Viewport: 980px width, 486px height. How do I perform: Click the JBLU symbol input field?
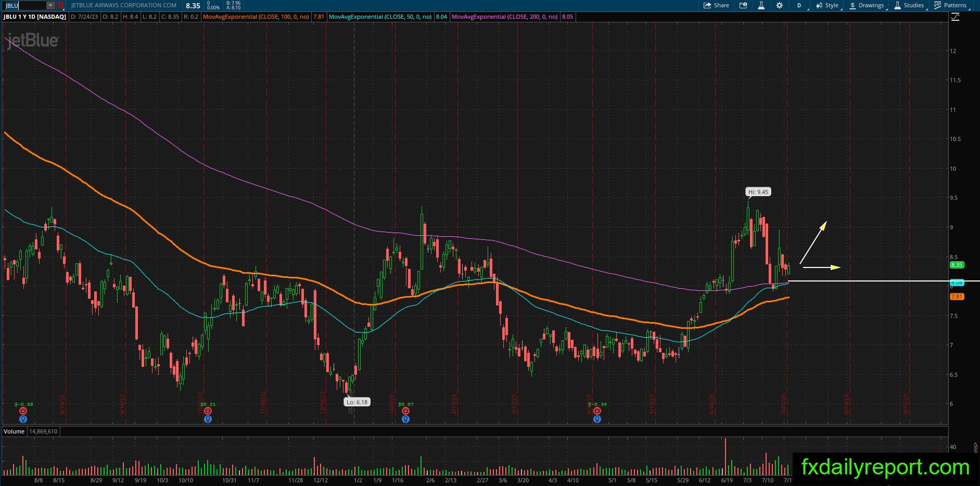pos(25,5)
